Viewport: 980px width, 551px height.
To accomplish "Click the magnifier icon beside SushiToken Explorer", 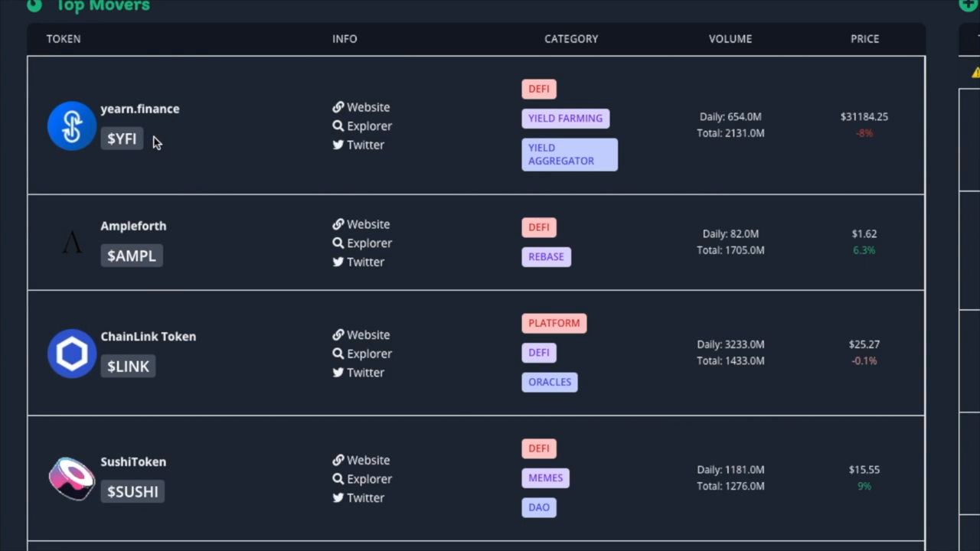I will 338,478.
